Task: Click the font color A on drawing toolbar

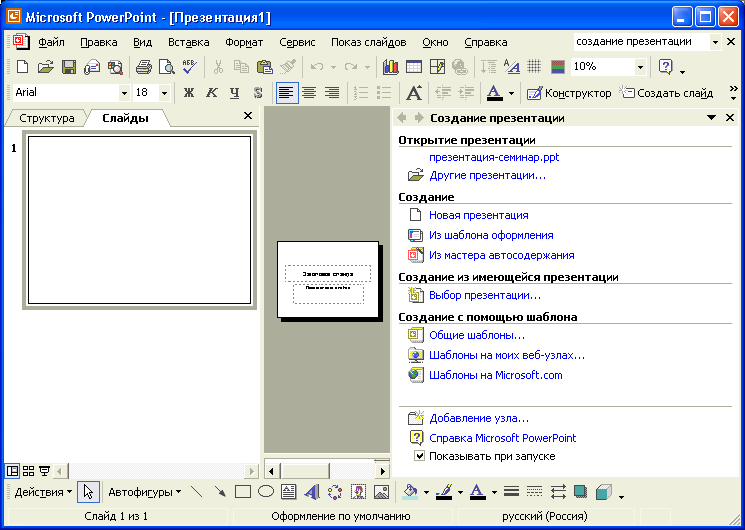Action: click(x=478, y=492)
